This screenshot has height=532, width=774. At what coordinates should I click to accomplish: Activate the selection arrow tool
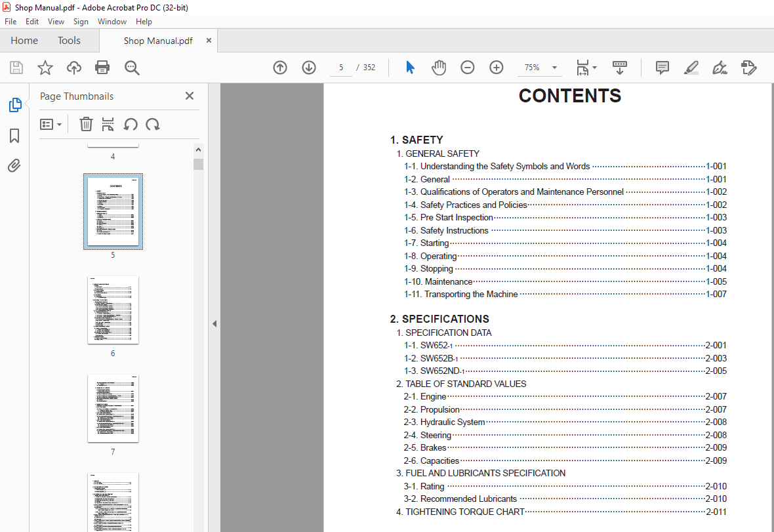410,68
